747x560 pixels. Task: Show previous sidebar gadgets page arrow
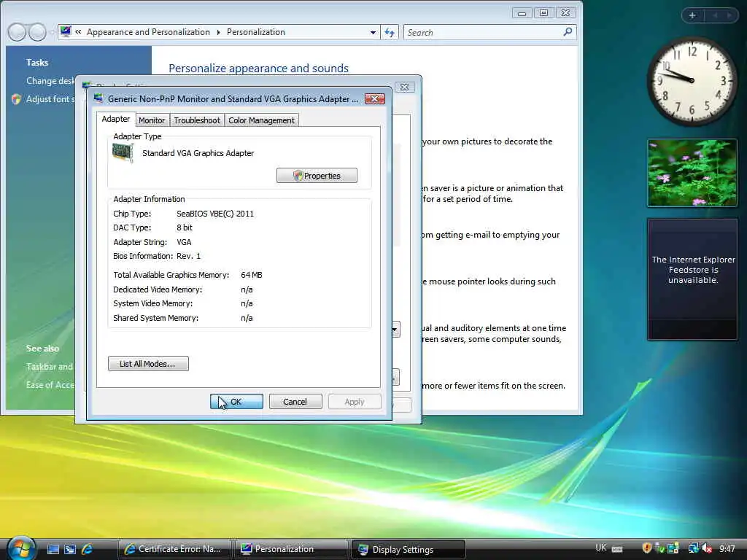pos(715,15)
